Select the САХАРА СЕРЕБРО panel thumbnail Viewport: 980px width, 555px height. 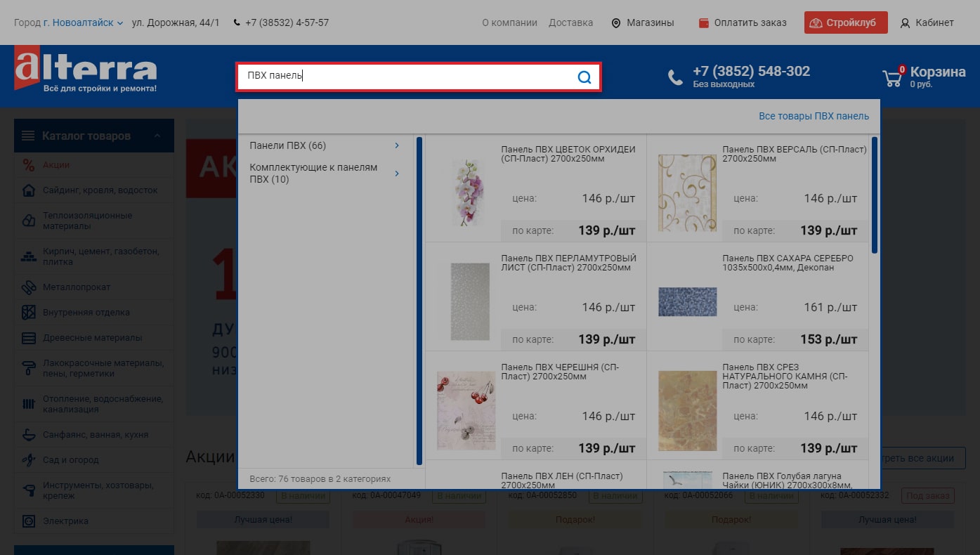687,301
